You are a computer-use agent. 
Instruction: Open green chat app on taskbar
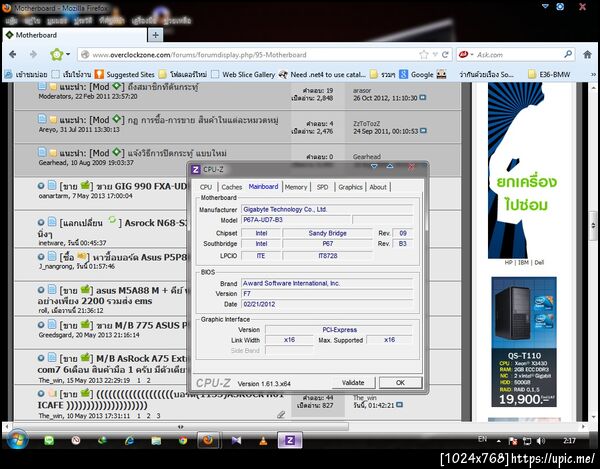coord(49,441)
